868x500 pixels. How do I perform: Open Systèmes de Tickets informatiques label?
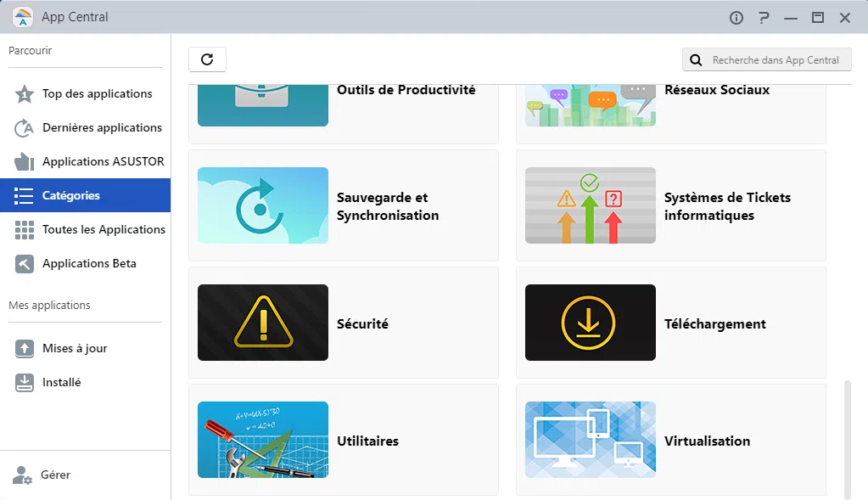tap(727, 206)
